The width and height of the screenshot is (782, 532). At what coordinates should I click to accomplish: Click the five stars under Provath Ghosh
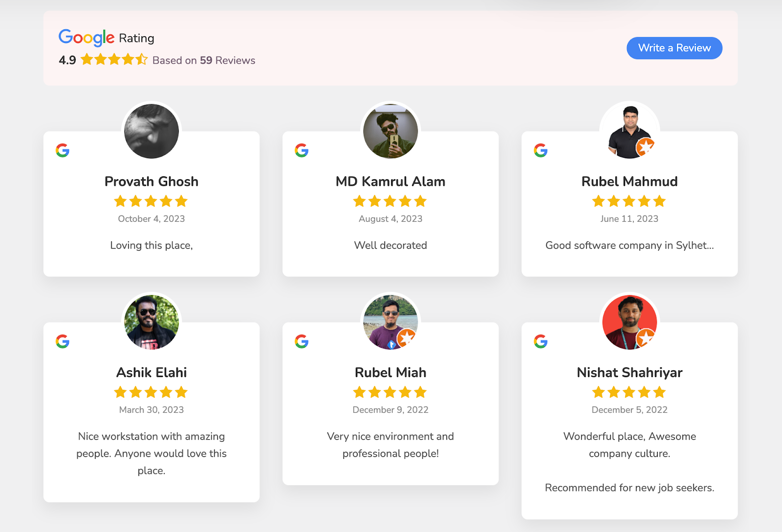151,201
